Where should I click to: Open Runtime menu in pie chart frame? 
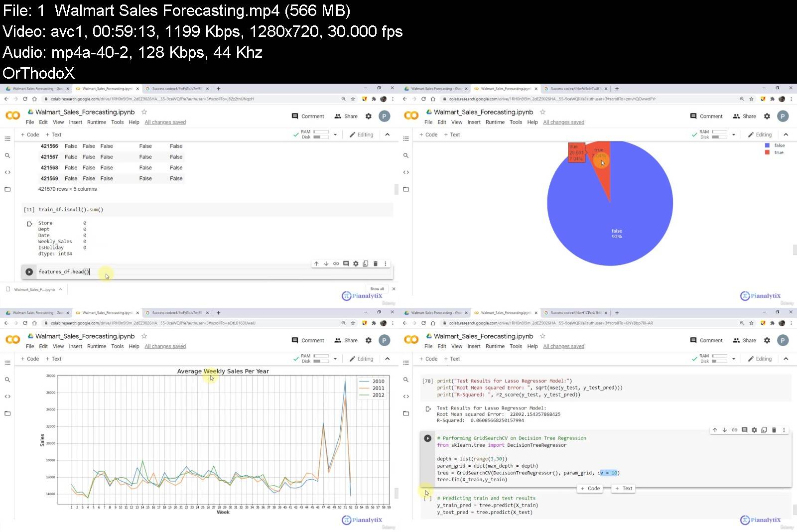[x=495, y=122]
